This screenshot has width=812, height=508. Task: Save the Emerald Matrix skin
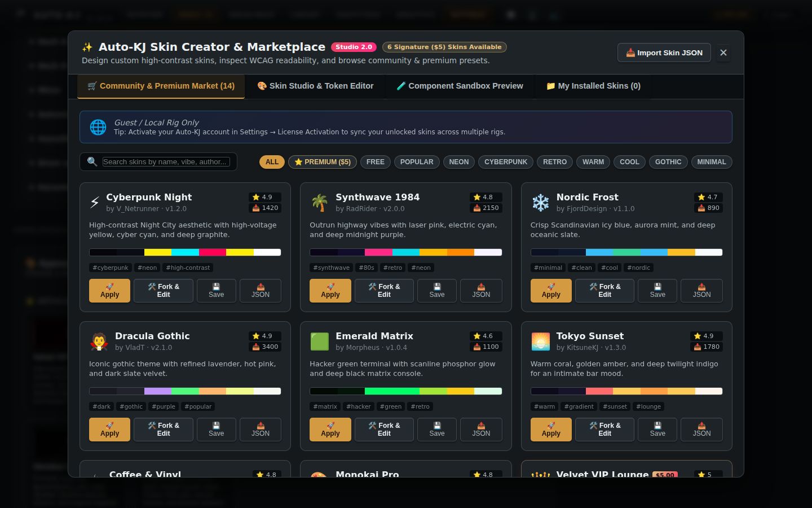(437, 430)
